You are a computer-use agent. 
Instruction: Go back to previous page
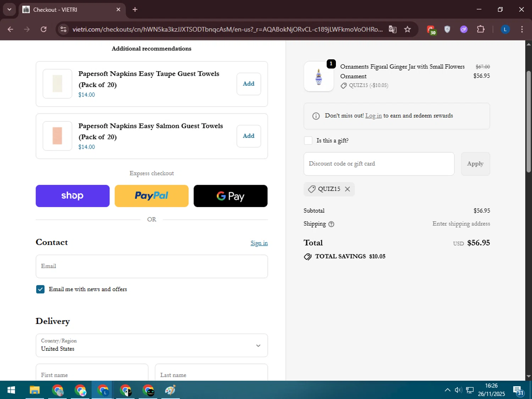(x=10, y=29)
